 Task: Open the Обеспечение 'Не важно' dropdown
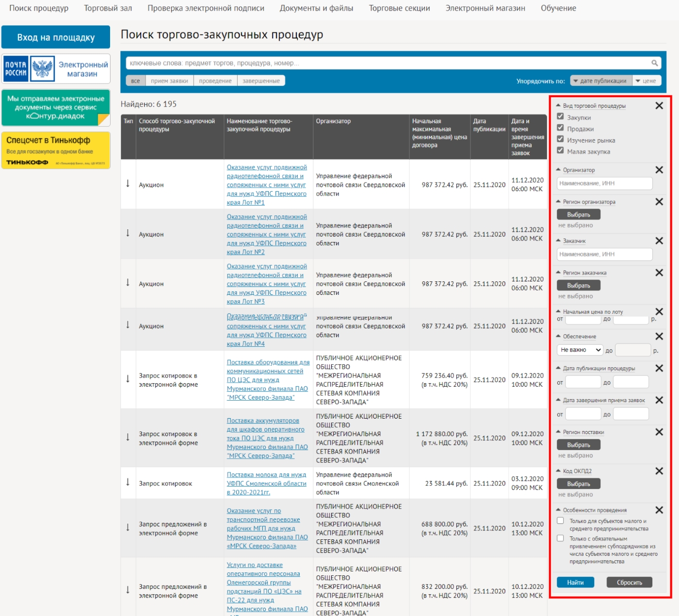(580, 350)
